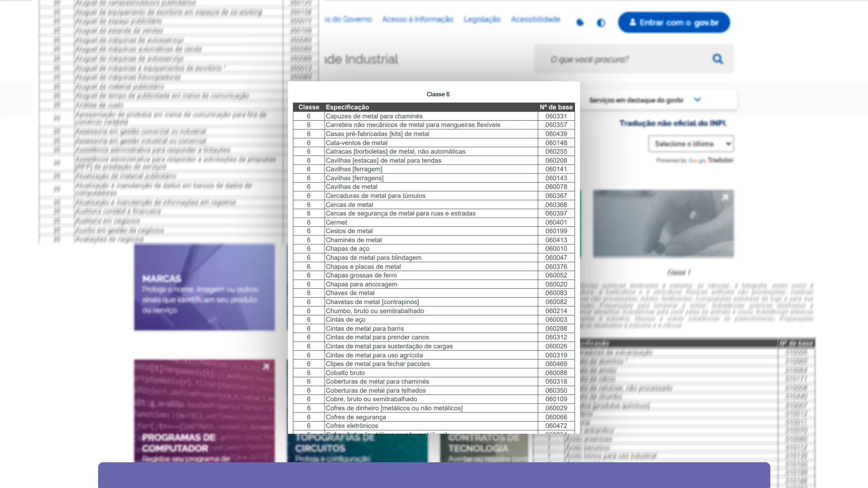
Task: Open the Programas de Computador card
Action: 204,411
